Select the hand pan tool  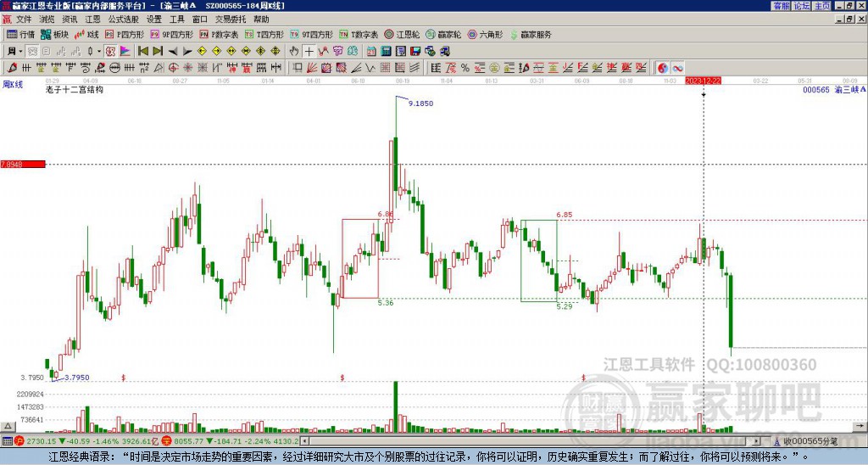point(294,52)
